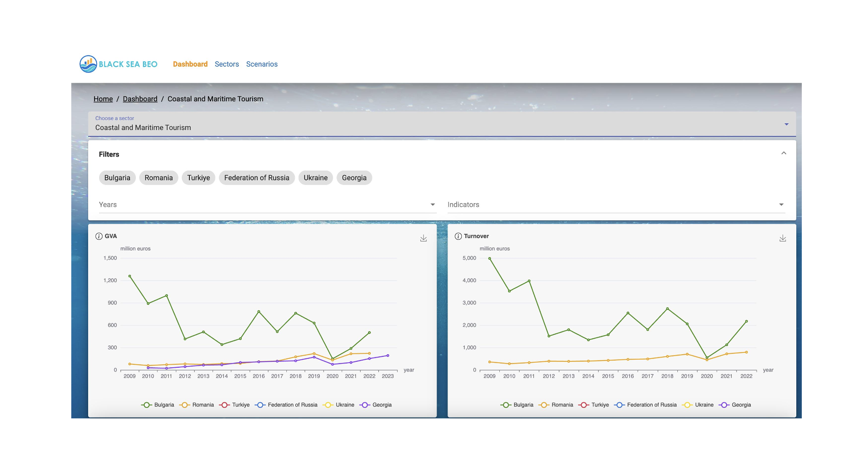Viewport: 868px width, 472px height.
Task: Toggle Romania series in Turnover legend
Action: (555, 405)
